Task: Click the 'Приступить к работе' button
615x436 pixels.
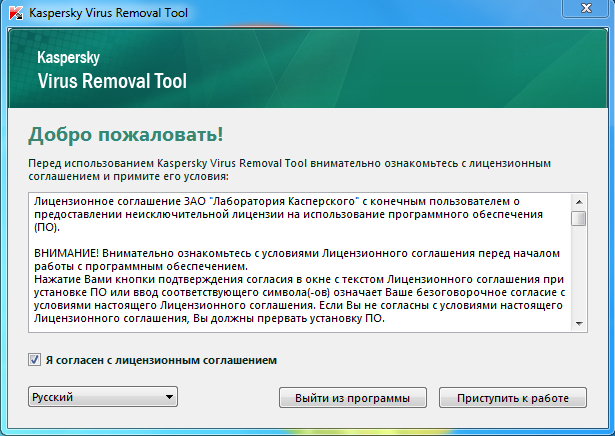Action: click(513, 398)
